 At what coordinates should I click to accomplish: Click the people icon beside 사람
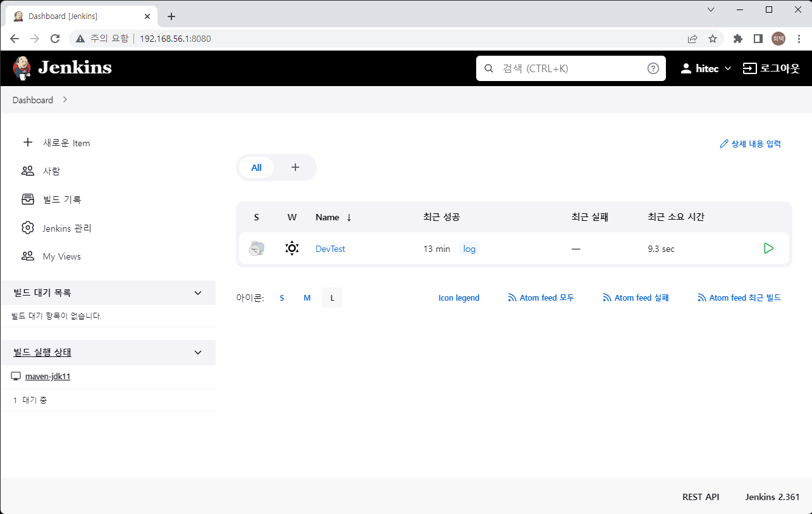click(x=28, y=171)
